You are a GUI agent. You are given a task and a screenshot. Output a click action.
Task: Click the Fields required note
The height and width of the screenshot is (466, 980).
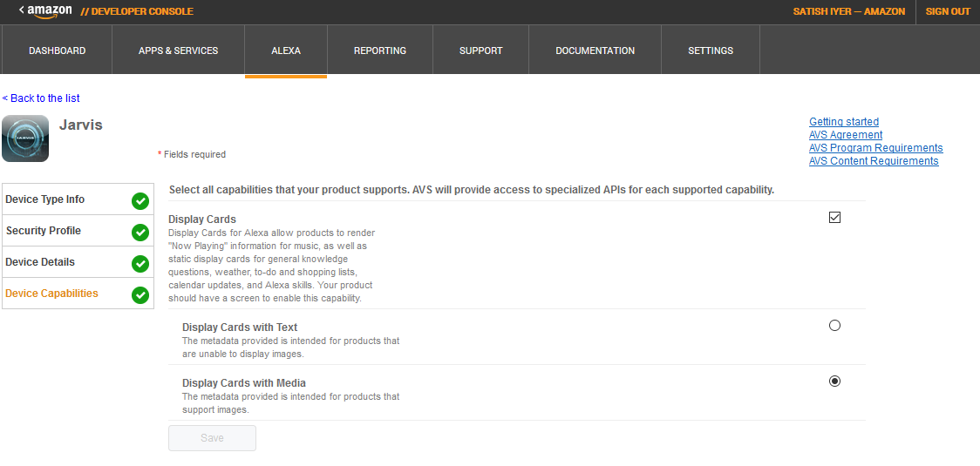pos(192,154)
